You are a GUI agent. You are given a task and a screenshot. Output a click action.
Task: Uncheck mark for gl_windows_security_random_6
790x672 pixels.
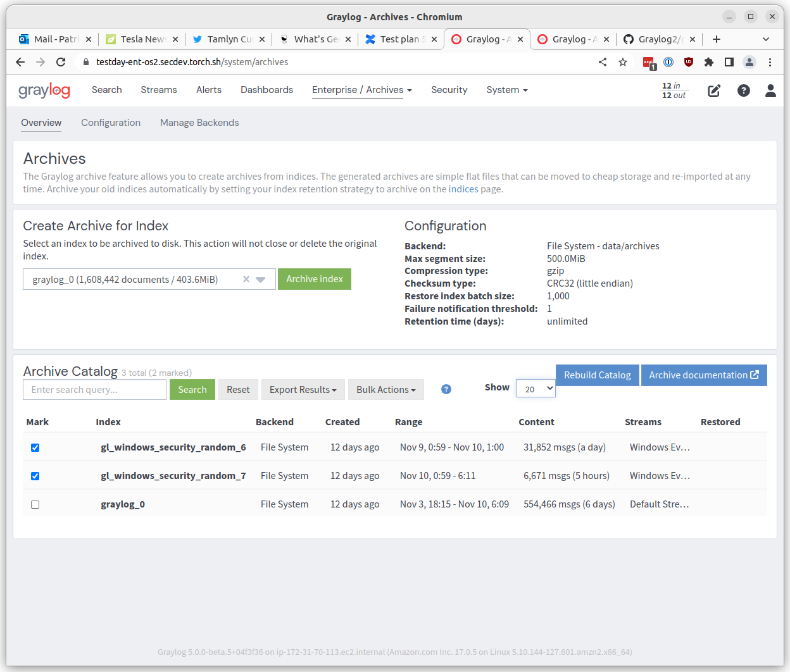point(35,447)
